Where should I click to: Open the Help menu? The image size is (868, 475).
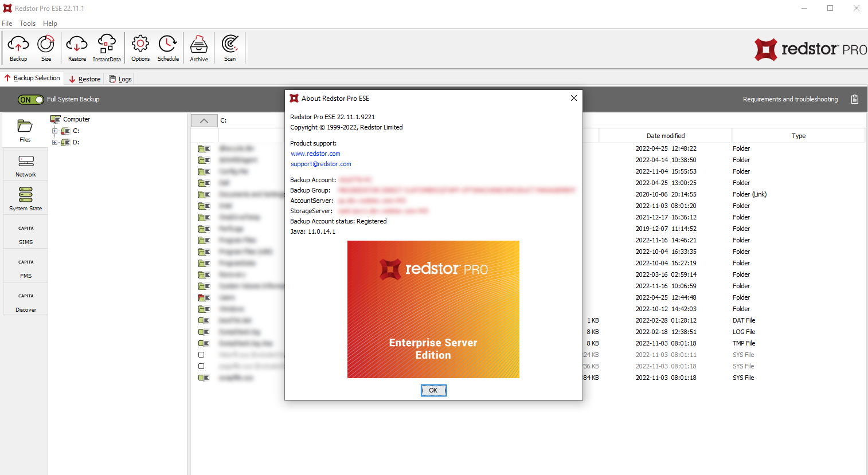[x=50, y=23]
